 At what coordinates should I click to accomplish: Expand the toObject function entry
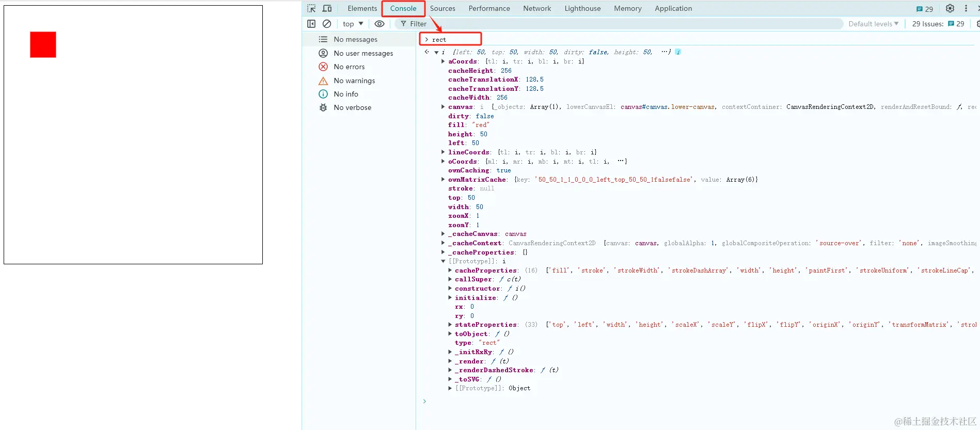450,334
